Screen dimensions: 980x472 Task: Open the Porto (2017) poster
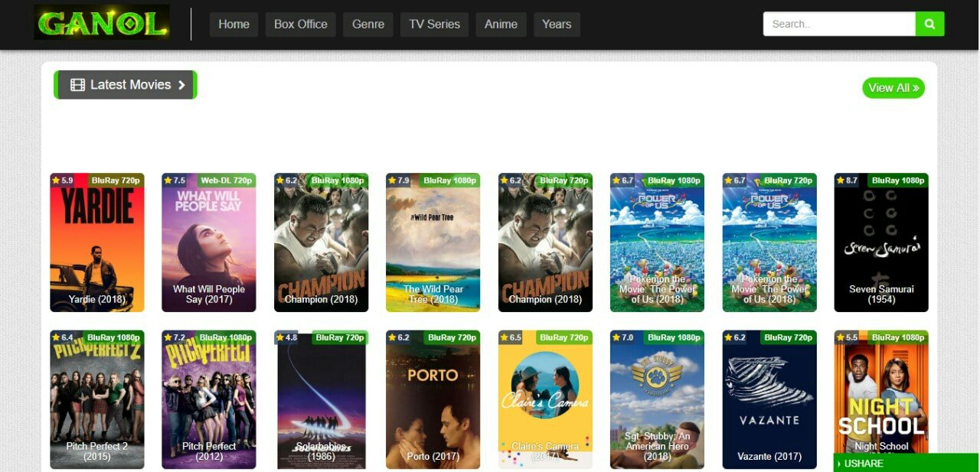coord(433,399)
